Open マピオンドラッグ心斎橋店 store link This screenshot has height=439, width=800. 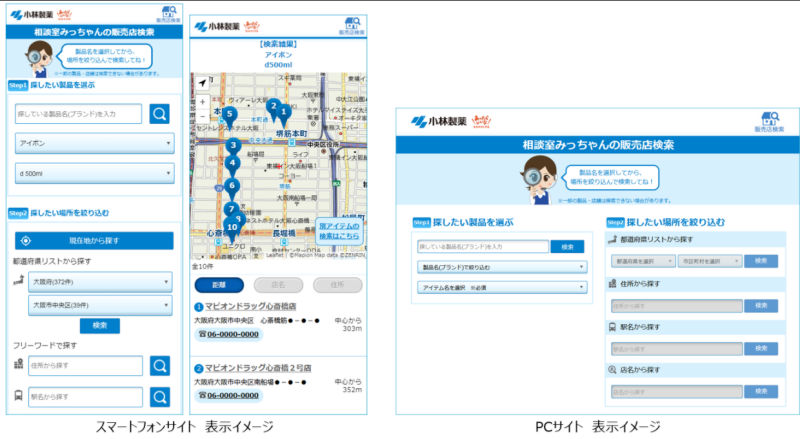(x=251, y=306)
